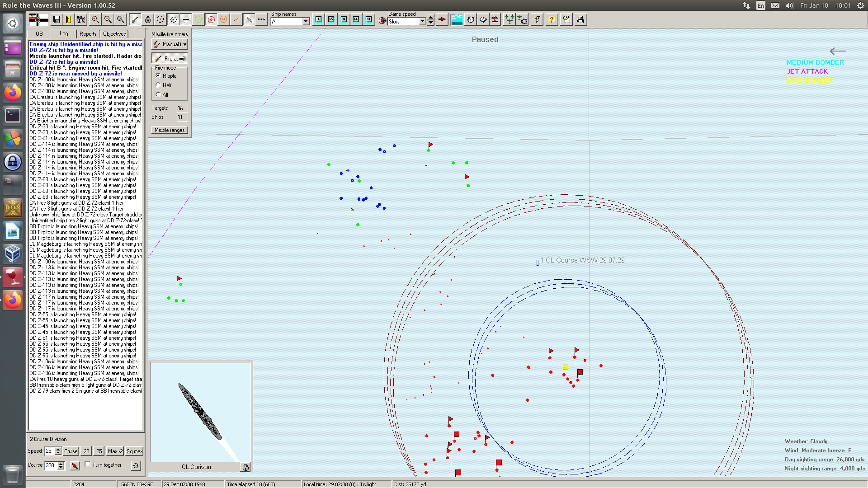The image size is (868, 488).
Task: Click the yellow exit door icon
Action: pos(69,19)
